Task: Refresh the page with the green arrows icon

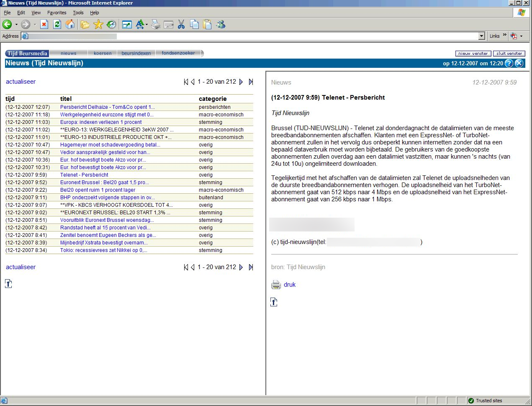Action: coord(57,24)
